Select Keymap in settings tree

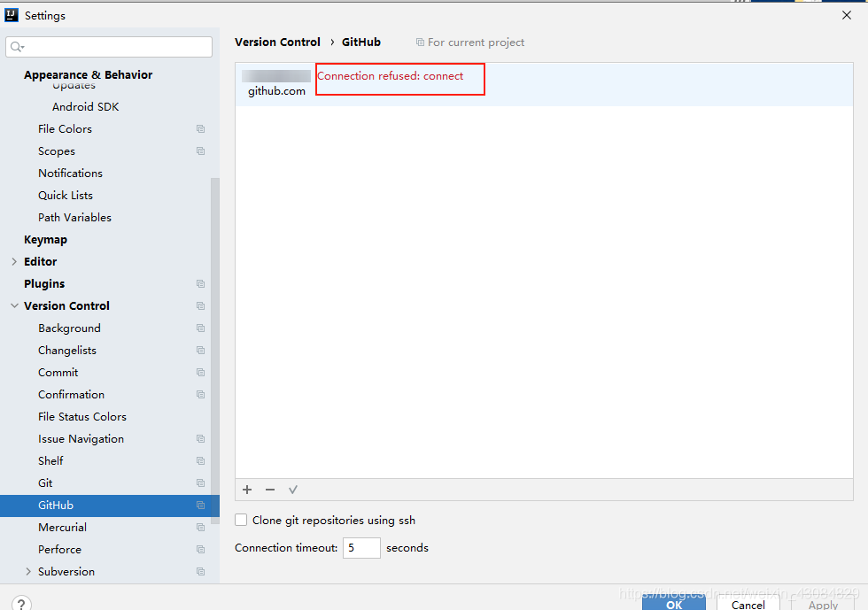coord(45,240)
